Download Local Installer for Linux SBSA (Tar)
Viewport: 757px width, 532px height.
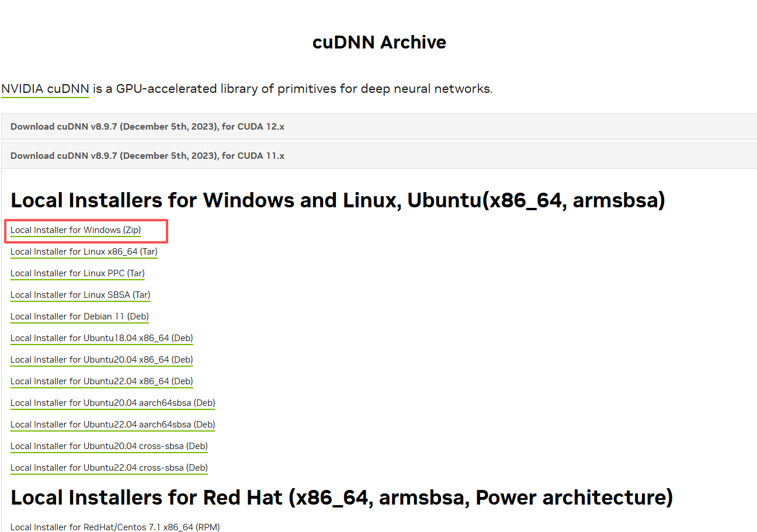pyautogui.click(x=81, y=295)
